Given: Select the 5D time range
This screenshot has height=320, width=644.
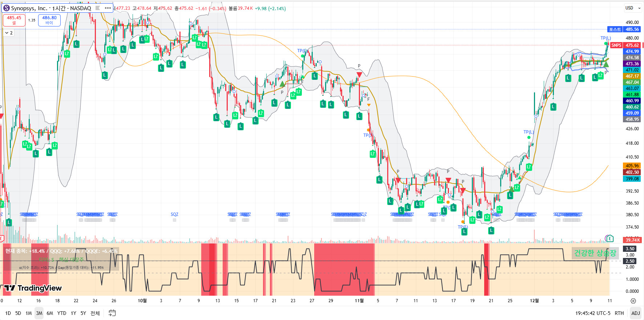Looking at the screenshot, I should [18, 313].
